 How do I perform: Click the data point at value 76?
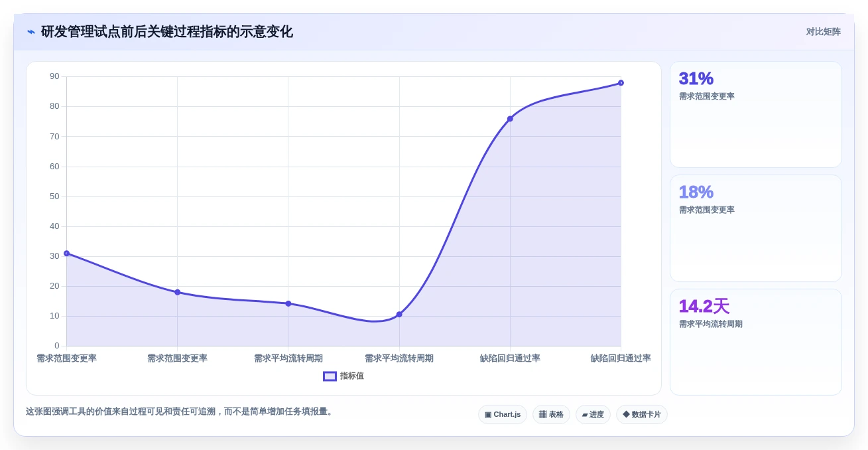[x=510, y=119]
